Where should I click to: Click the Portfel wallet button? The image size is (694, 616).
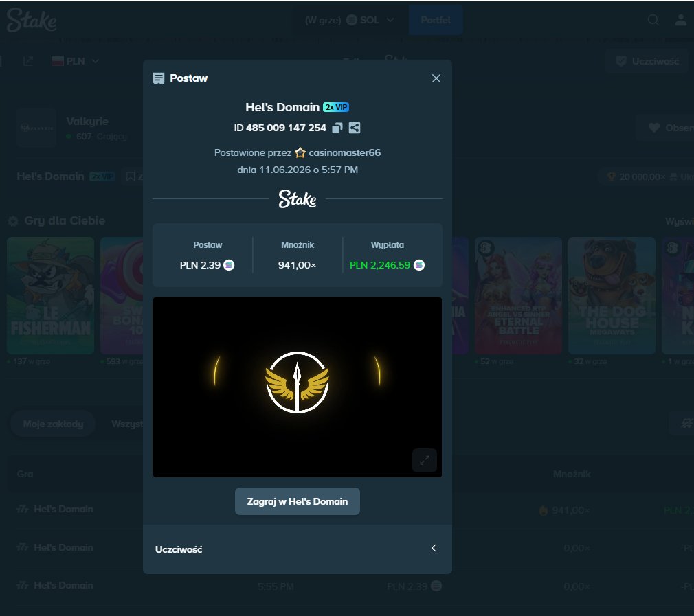436,20
